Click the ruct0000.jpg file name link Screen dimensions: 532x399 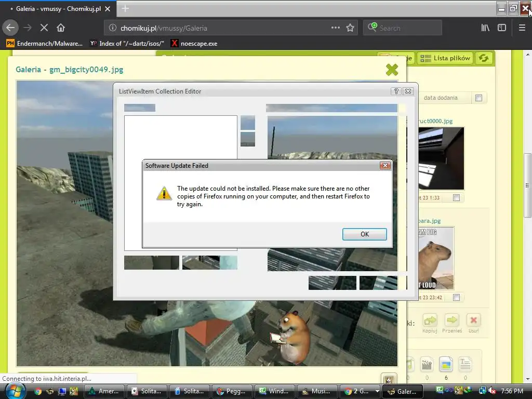[x=435, y=121]
